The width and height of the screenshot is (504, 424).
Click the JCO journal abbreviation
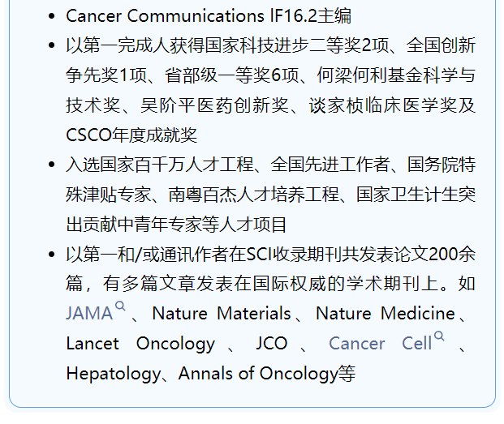[x=271, y=344]
